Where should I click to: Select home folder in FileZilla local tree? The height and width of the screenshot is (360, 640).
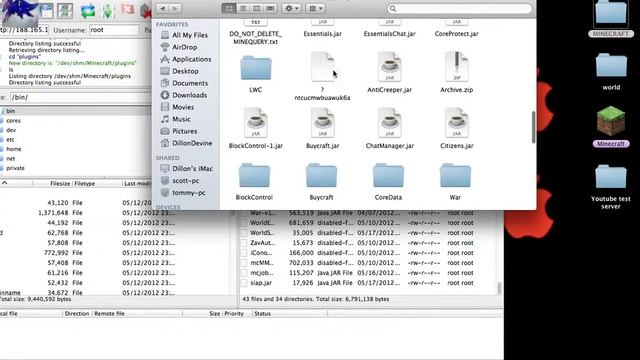(13, 149)
